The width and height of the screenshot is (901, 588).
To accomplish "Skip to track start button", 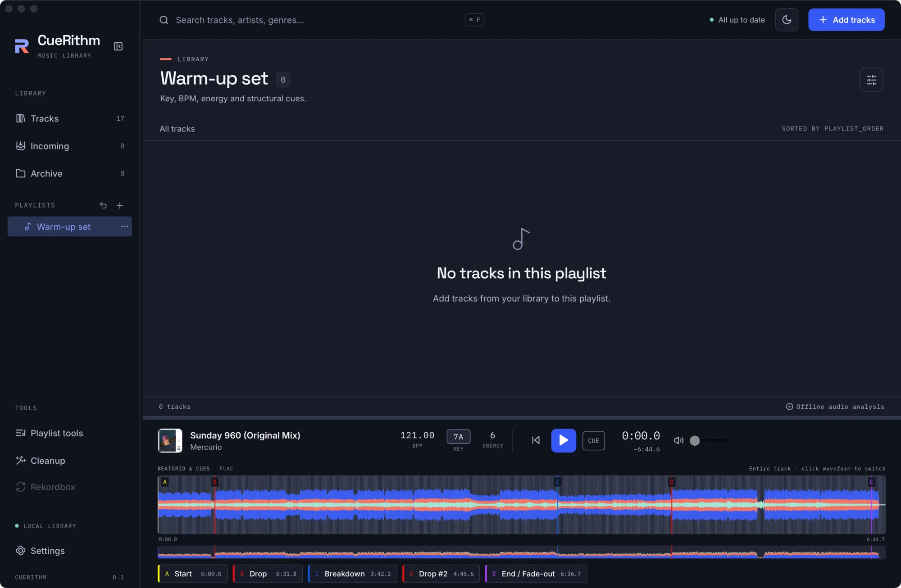I will coord(536,440).
